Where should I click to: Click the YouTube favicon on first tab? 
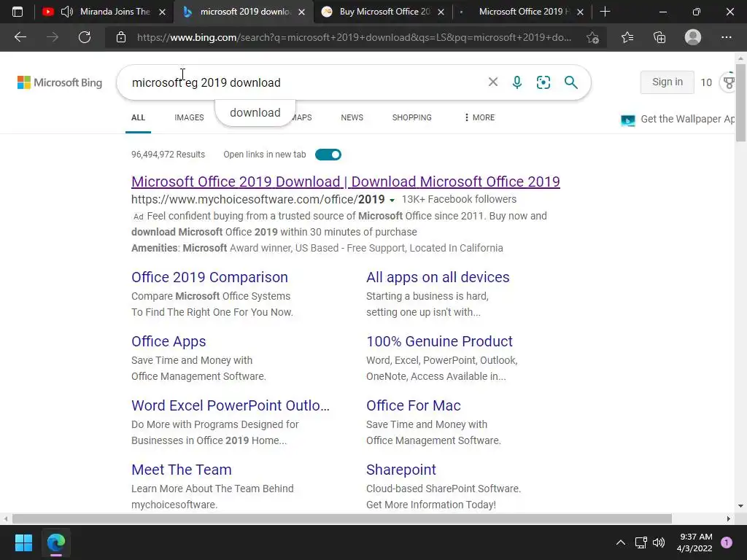[47, 12]
